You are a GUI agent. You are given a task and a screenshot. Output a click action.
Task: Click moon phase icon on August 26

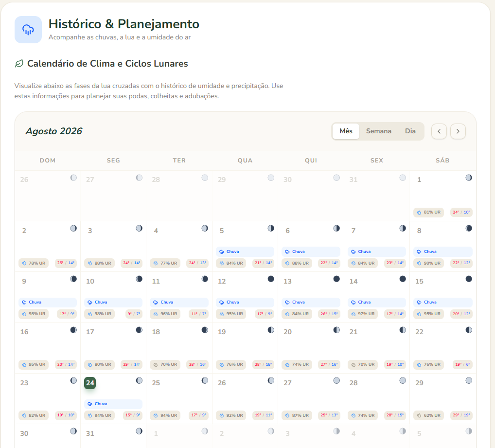[271, 380]
